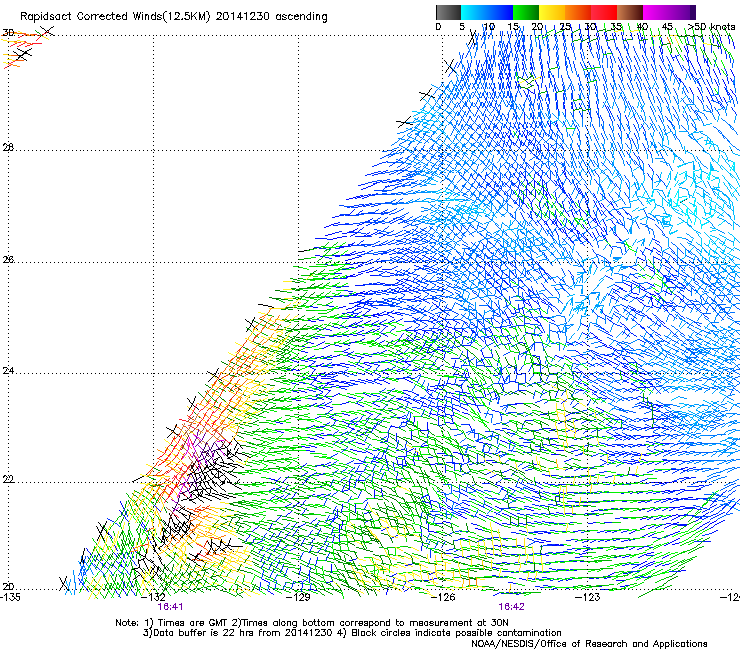Click the '30' latitude axis label
Viewport: 740px width, 650px height.
point(8,33)
